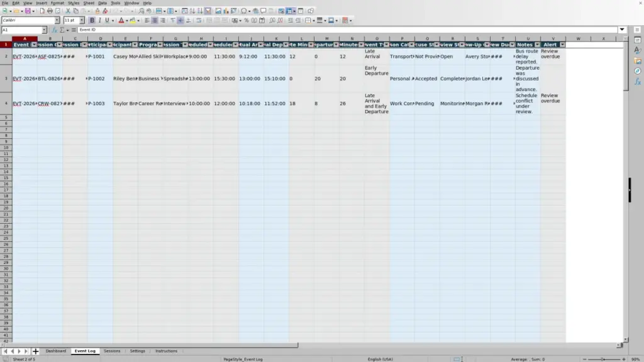644x362 pixels.
Task: Click the Sort Descending icon
Action: tap(200, 11)
